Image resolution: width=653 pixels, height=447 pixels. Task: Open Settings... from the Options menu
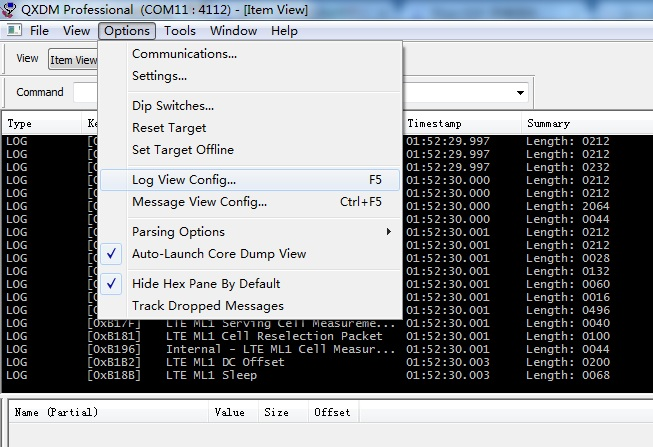coord(250,76)
